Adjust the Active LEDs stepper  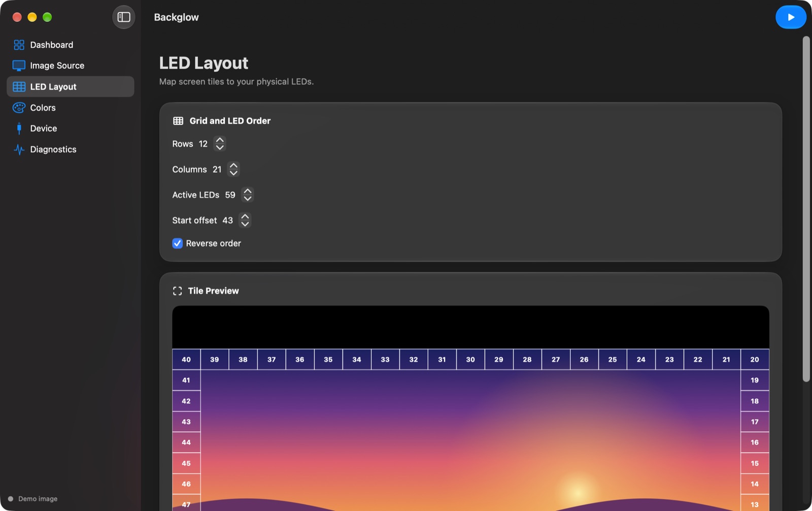click(x=248, y=195)
